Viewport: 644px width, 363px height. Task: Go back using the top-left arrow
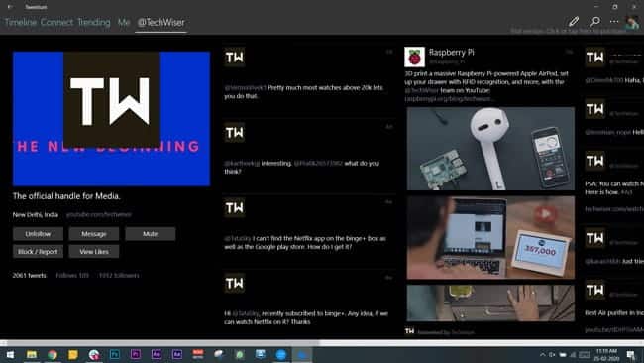[10, 7]
